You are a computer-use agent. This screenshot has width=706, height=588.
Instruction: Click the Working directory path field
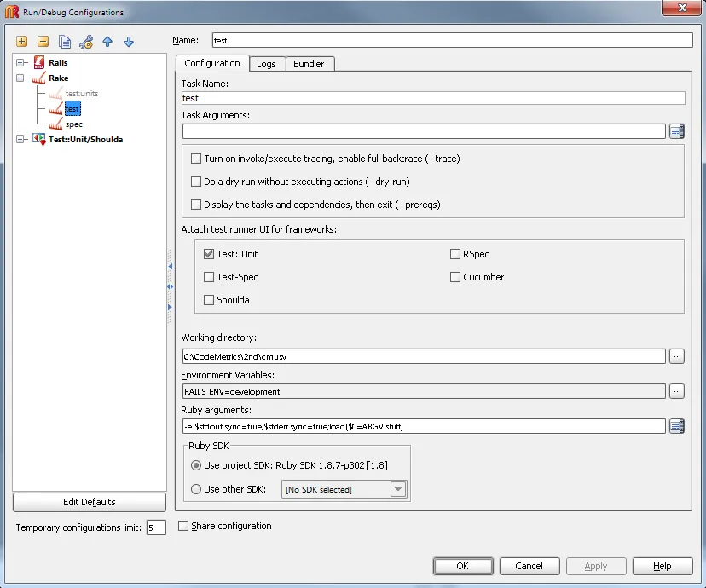424,356
